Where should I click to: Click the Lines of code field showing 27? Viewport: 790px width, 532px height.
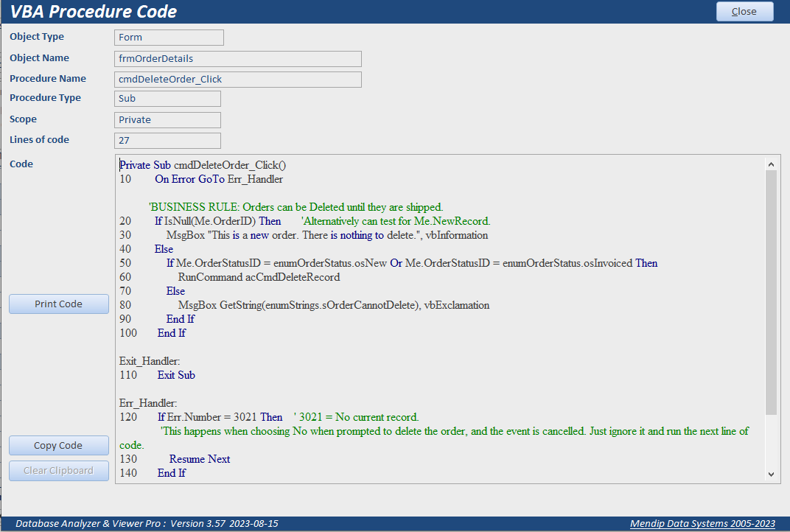coord(167,141)
